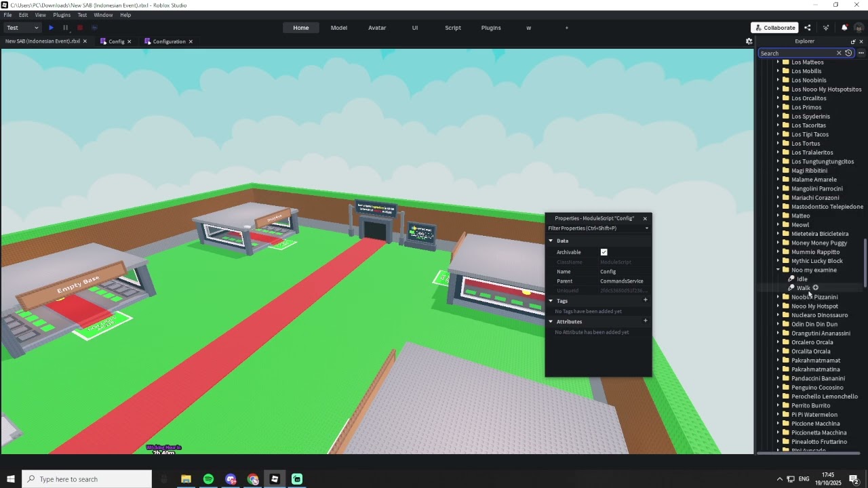This screenshot has width=868, height=488.
Task: Clear the Explorer search field
Action: 839,53
